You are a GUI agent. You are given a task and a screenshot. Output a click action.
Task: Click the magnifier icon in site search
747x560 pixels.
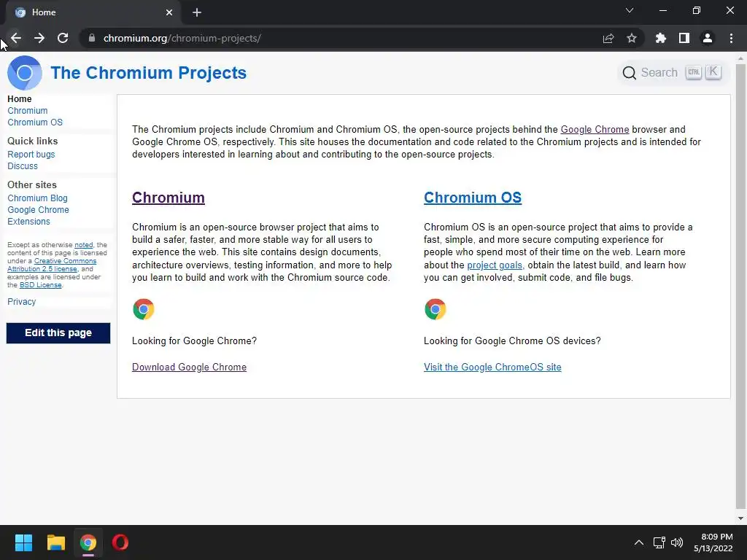coord(630,73)
